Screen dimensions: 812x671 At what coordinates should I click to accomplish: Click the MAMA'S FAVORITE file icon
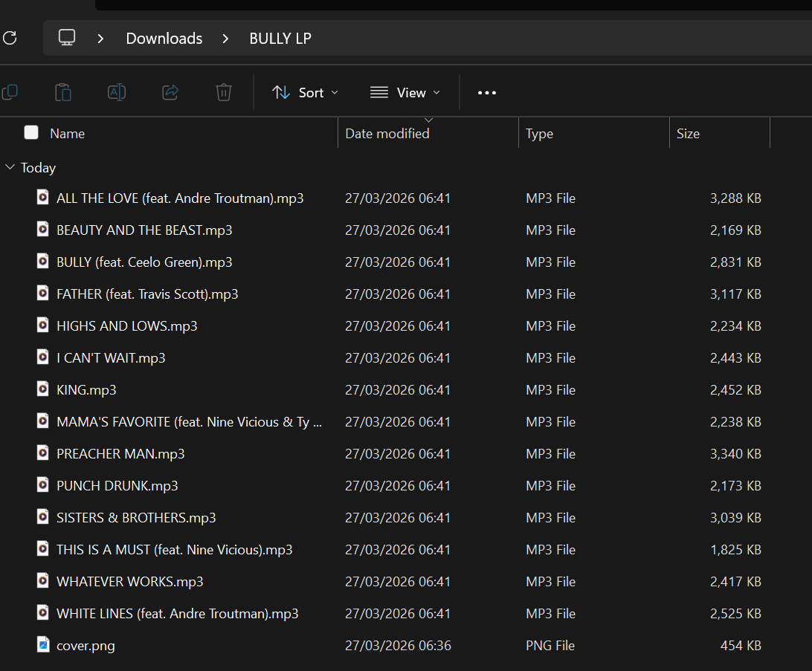pos(43,421)
